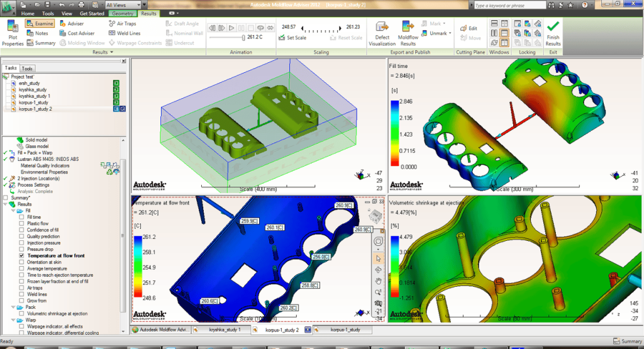Click the study tasks panel scrollbar
Screen dimensions: 644x349
click(x=123, y=236)
